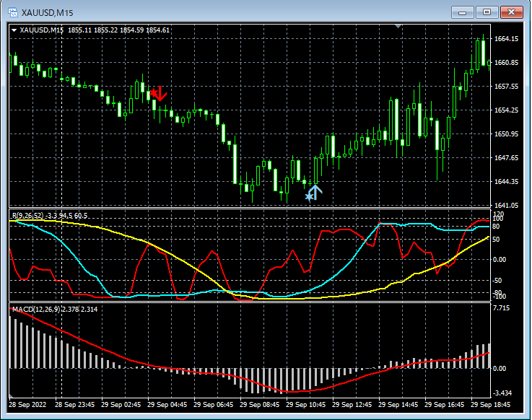
Task: Click the -3.434 MACD scale value
Action: pyautogui.click(x=502, y=393)
